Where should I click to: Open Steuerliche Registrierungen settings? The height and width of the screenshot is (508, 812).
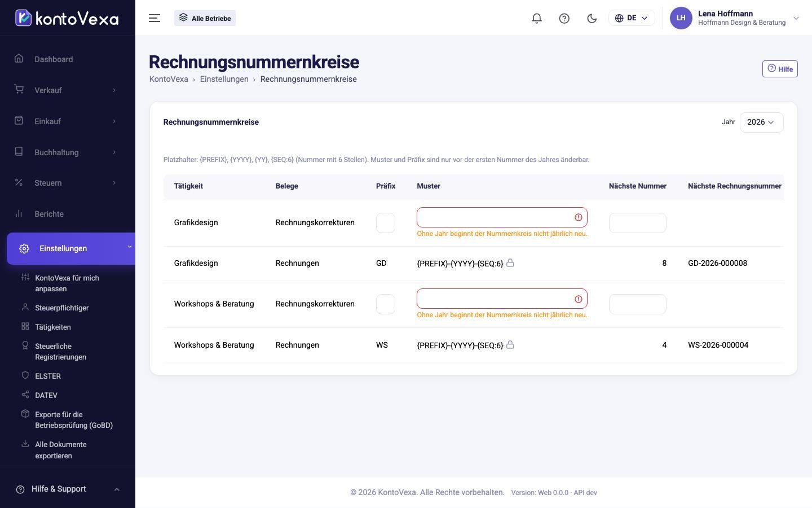[x=60, y=352]
